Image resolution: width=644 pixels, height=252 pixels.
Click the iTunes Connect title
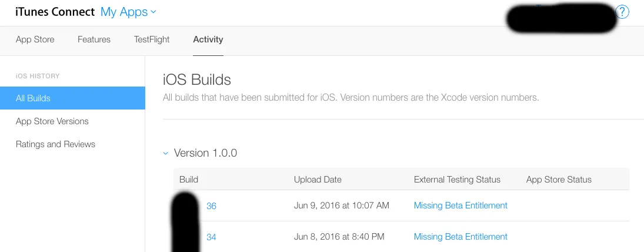55,12
